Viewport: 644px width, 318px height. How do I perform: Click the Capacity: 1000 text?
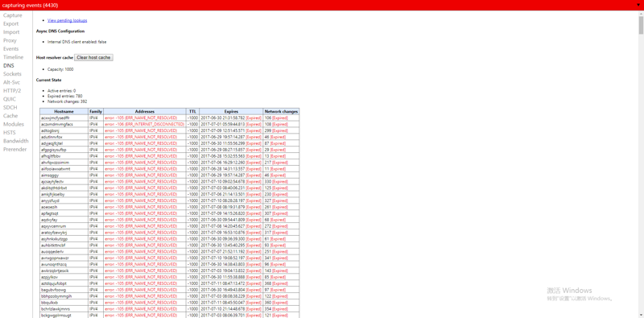(x=60, y=69)
